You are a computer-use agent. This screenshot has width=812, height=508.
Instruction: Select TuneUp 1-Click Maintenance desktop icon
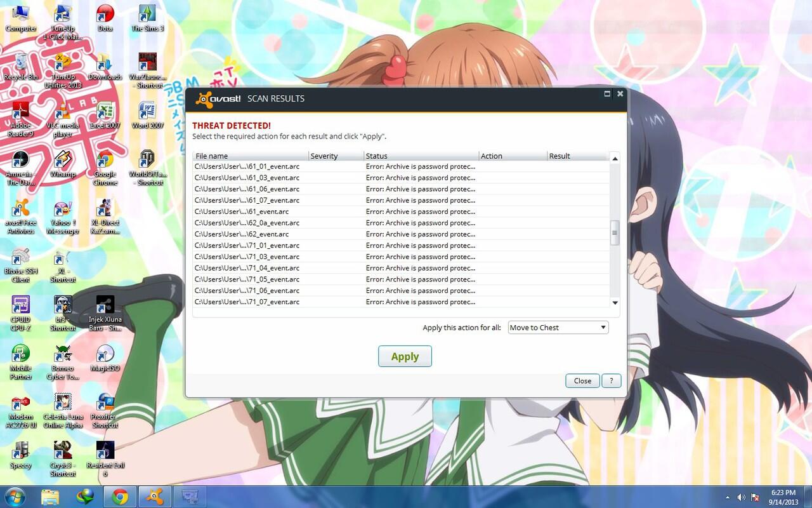(63, 22)
